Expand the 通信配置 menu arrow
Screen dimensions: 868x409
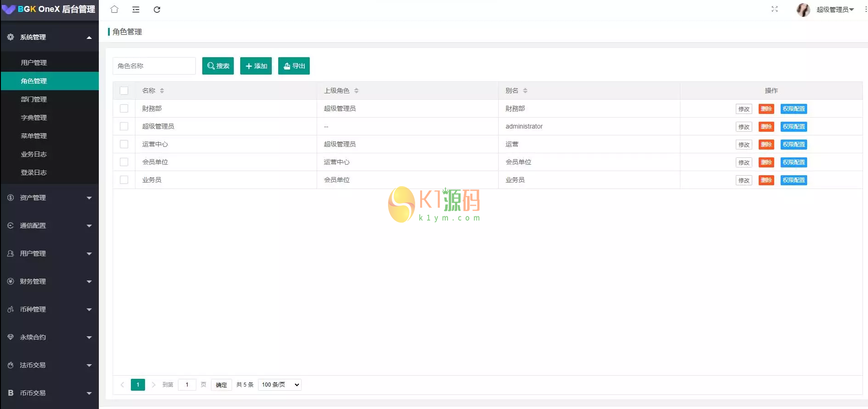coord(89,226)
